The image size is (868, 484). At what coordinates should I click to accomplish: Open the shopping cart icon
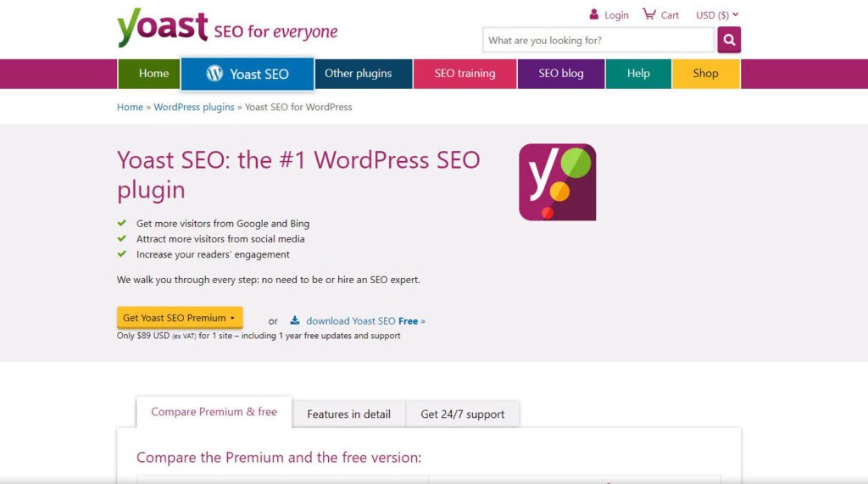(648, 14)
